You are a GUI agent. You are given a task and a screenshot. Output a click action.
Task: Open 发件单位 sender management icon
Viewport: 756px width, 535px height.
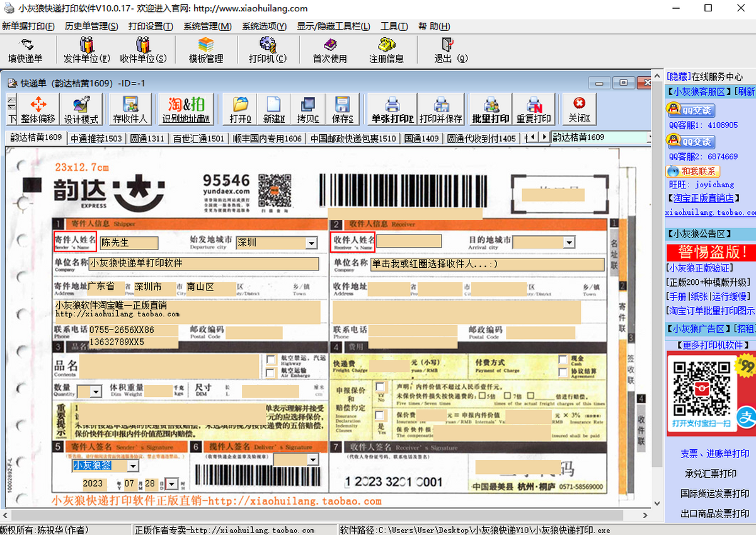coord(86,50)
